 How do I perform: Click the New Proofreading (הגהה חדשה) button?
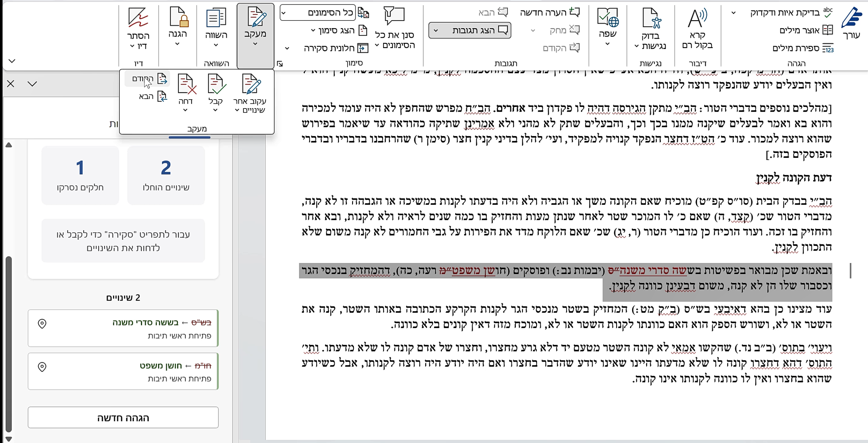123,418
